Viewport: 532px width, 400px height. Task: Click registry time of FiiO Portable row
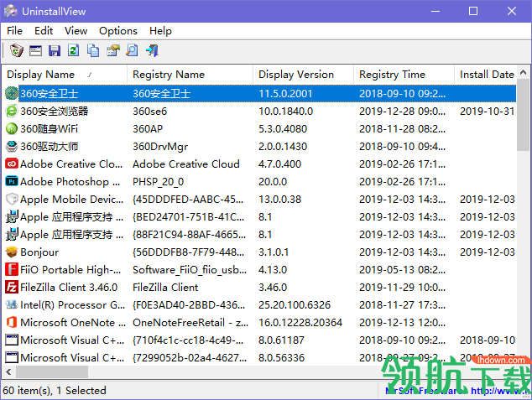click(x=402, y=270)
